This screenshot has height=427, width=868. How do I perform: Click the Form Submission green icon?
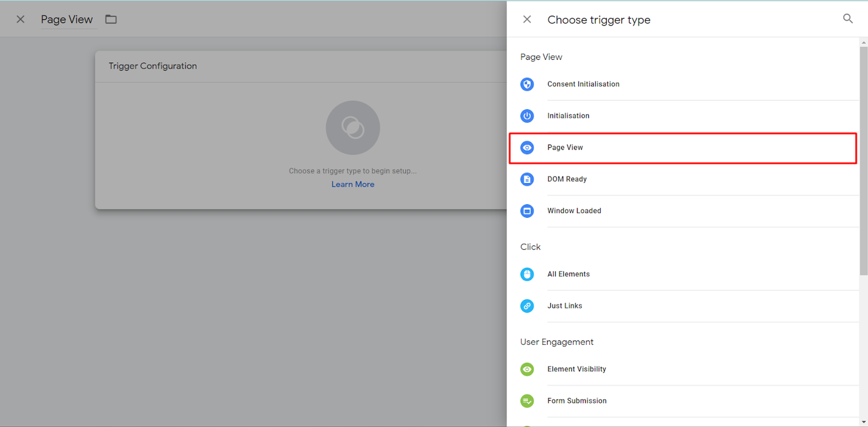[x=527, y=401]
